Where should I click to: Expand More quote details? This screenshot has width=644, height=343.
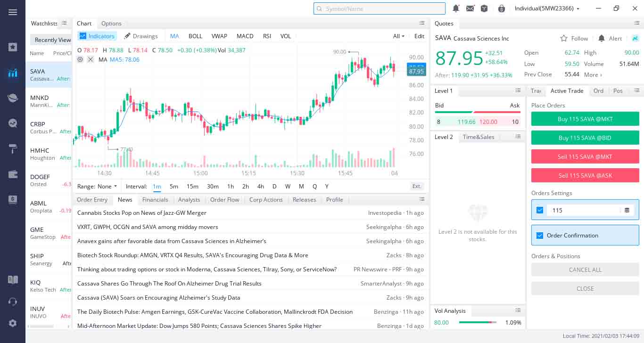coord(593,74)
